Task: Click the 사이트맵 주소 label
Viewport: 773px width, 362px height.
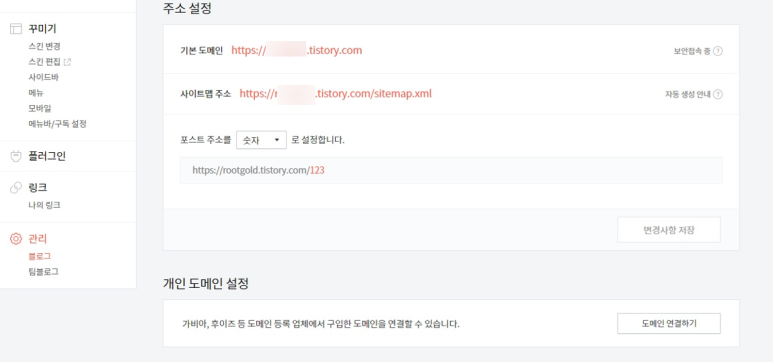Action: [x=206, y=94]
